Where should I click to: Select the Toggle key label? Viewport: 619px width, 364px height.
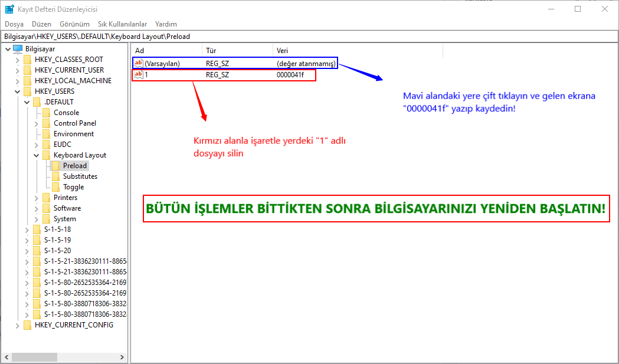pos(73,187)
